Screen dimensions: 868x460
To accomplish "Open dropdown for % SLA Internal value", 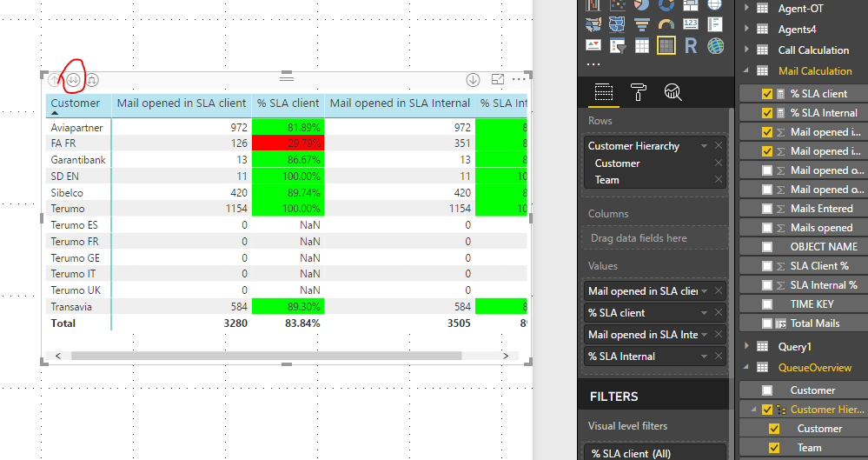I will tap(704, 357).
